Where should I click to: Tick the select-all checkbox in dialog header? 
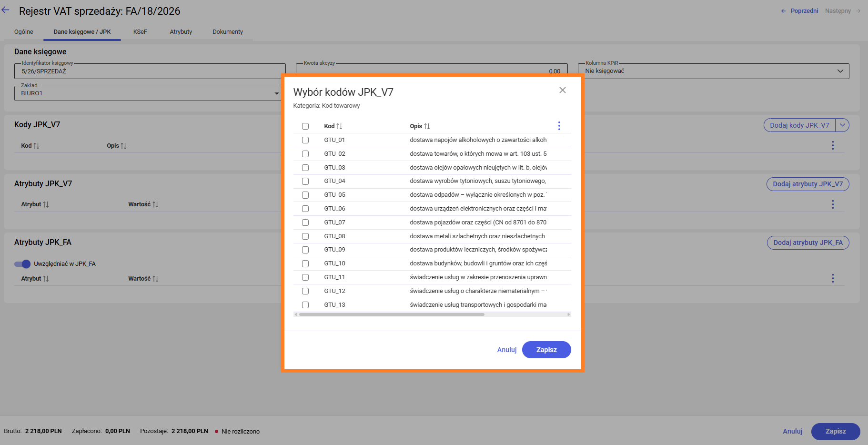point(305,126)
